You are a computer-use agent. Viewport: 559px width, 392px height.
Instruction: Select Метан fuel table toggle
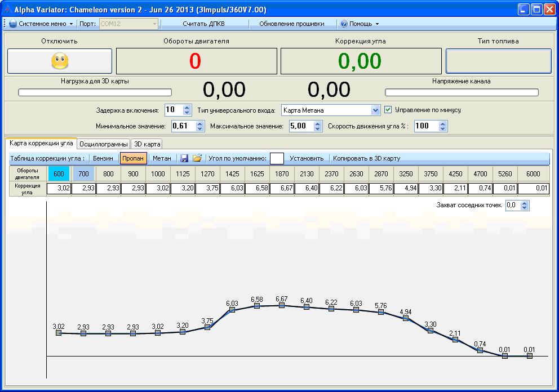[x=162, y=159]
